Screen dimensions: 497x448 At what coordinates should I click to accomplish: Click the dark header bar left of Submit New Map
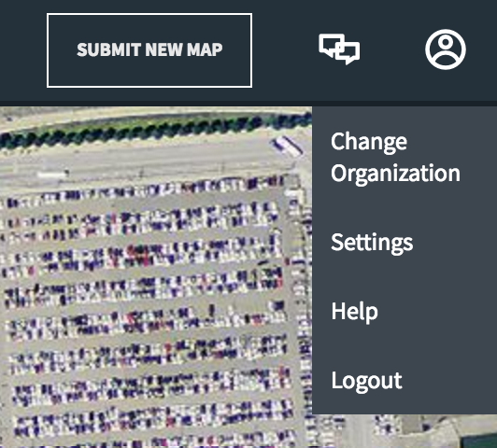pyautogui.click(x=22, y=50)
